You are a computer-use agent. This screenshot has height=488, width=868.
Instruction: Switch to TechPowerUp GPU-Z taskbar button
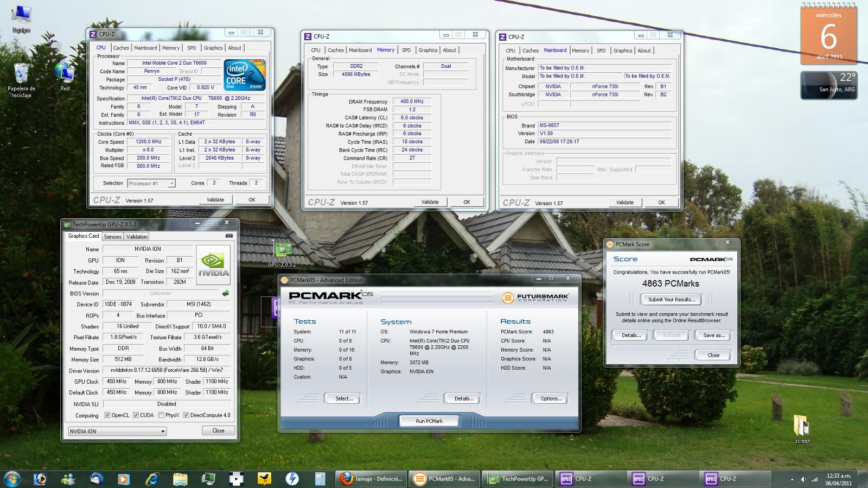[517, 479]
